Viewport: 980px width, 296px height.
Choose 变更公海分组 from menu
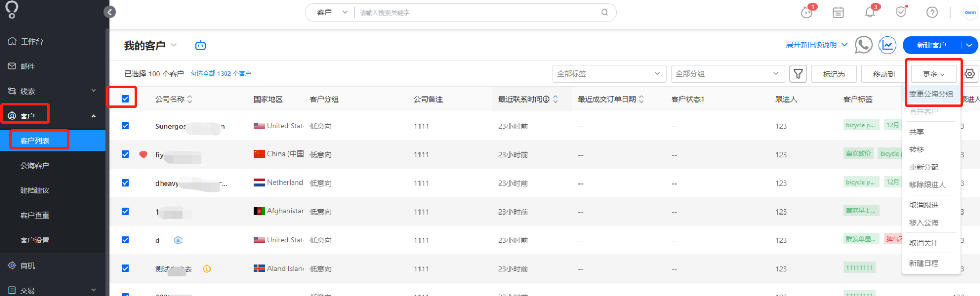931,94
